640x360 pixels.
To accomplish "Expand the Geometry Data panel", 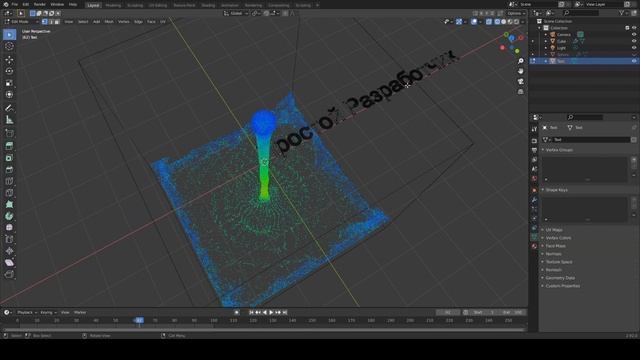I will [559, 278].
